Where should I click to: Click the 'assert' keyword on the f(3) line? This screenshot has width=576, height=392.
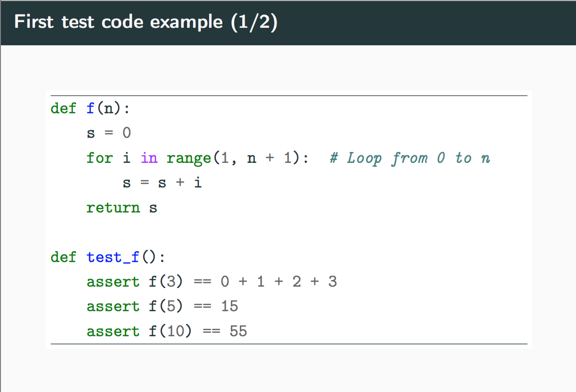tap(113, 282)
